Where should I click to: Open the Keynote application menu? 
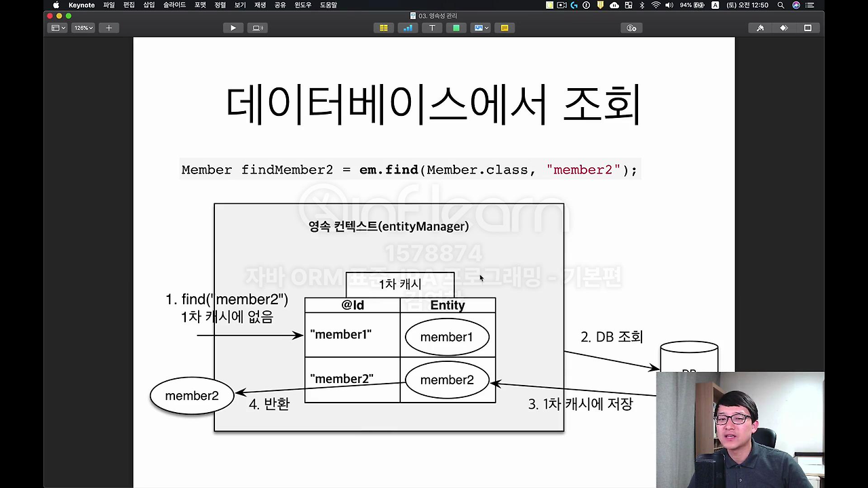[x=81, y=5]
